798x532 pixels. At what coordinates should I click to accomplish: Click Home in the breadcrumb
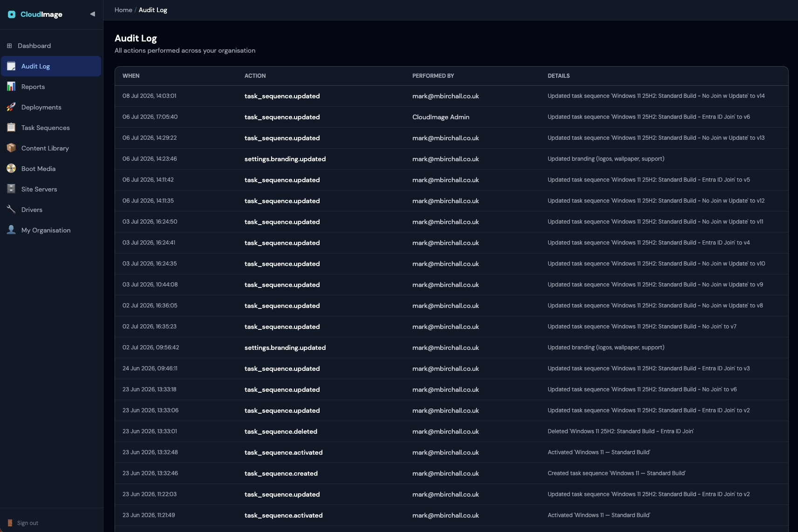[123, 10]
